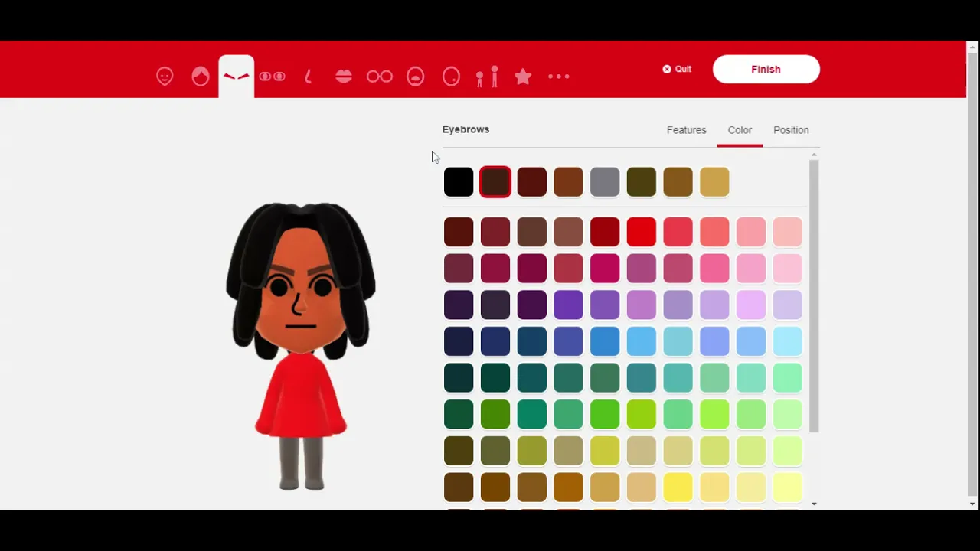This screenshot has height=551, width=980.
Task: Switch to the Position tab
Action: tap(791, 130)
